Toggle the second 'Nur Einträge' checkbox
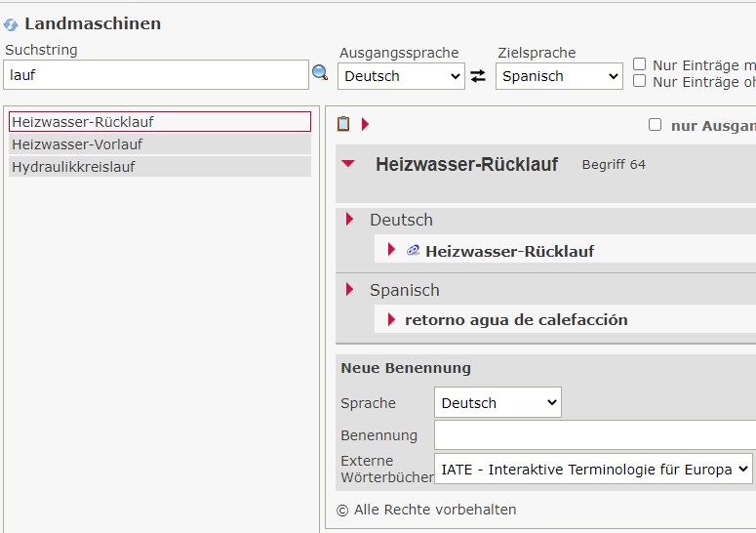The width and height of the screenshot is (756, 533). click(640, 81)
